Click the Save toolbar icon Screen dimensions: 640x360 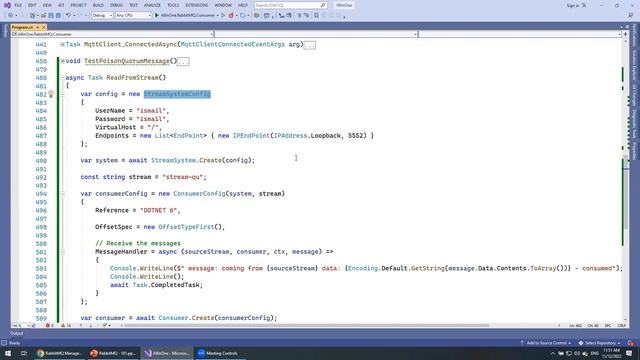[x=51, y=16]
